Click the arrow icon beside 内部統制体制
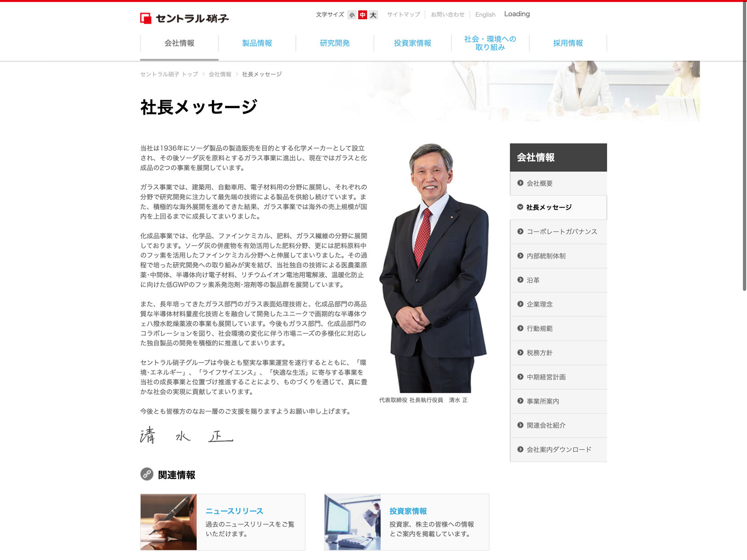Image resolution: width=747 pixels, height=560 pixels. pos(520,256)
